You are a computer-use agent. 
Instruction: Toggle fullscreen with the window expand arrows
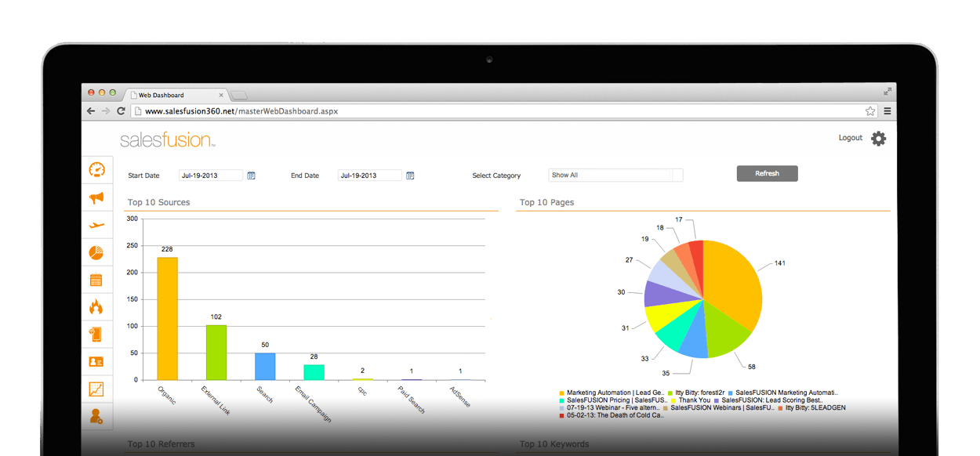pyautogui.click(x=887, y=92)
